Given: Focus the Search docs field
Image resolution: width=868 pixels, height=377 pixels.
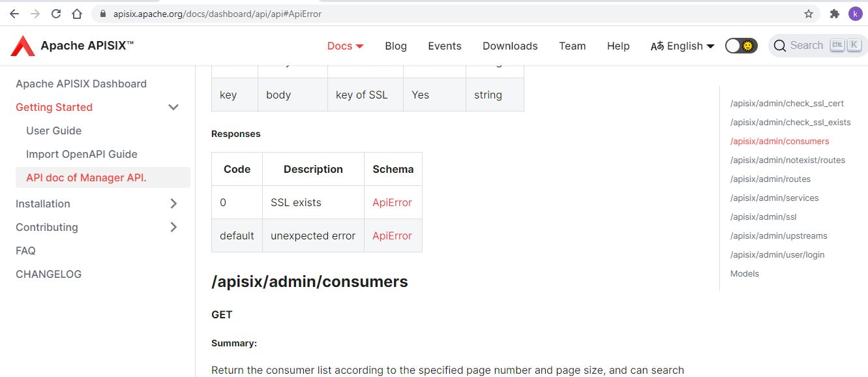Looking at the screenshot, I should click(818, 46).
